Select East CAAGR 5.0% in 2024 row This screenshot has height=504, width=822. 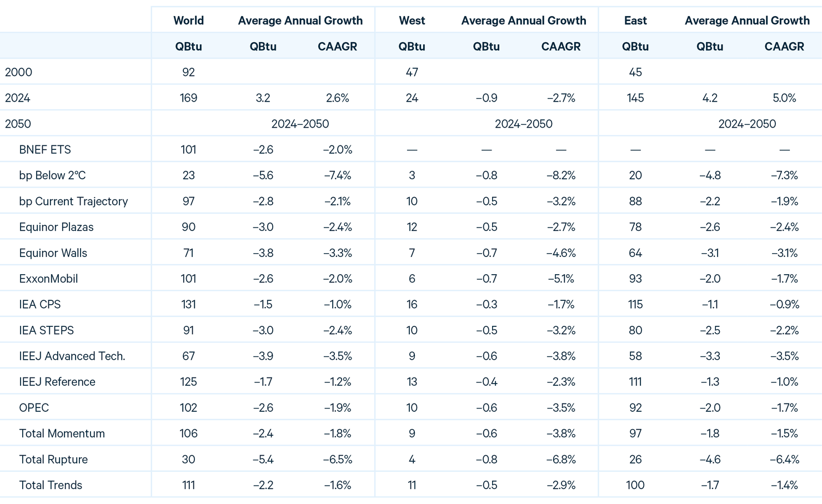click(784, 98)
